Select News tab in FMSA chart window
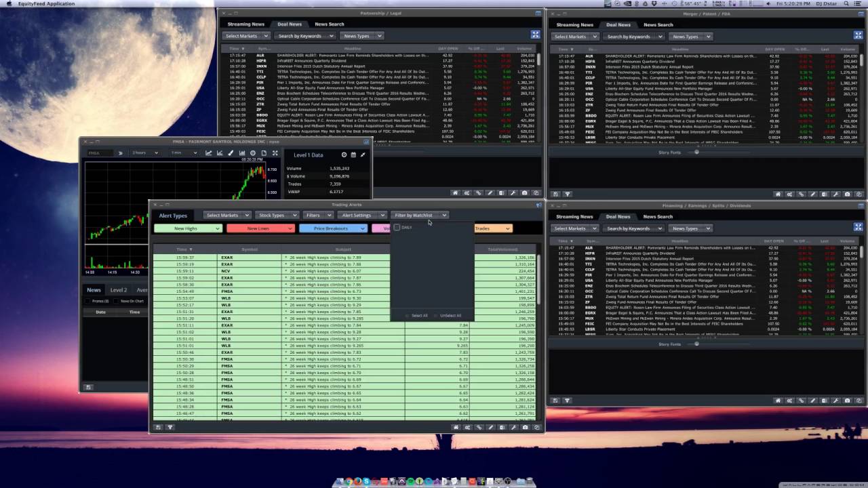Screen dimensions: 868x488 point(94,290)
